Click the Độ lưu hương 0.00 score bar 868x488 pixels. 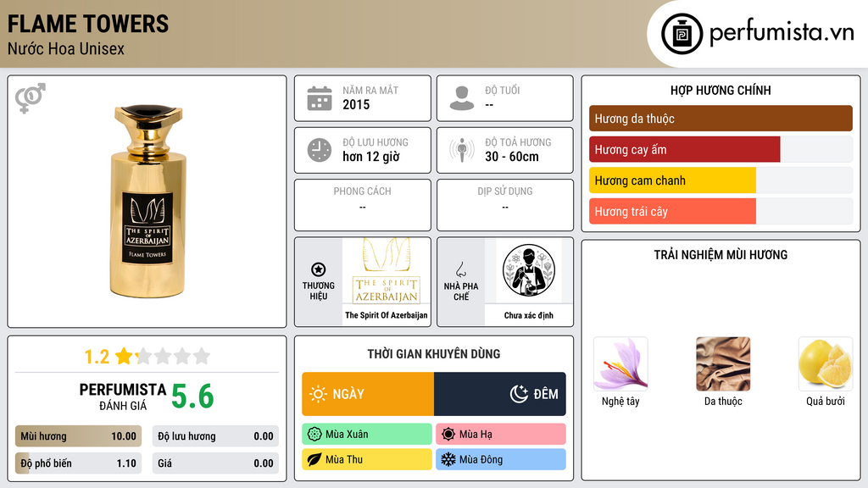click(x=215, y=436)
